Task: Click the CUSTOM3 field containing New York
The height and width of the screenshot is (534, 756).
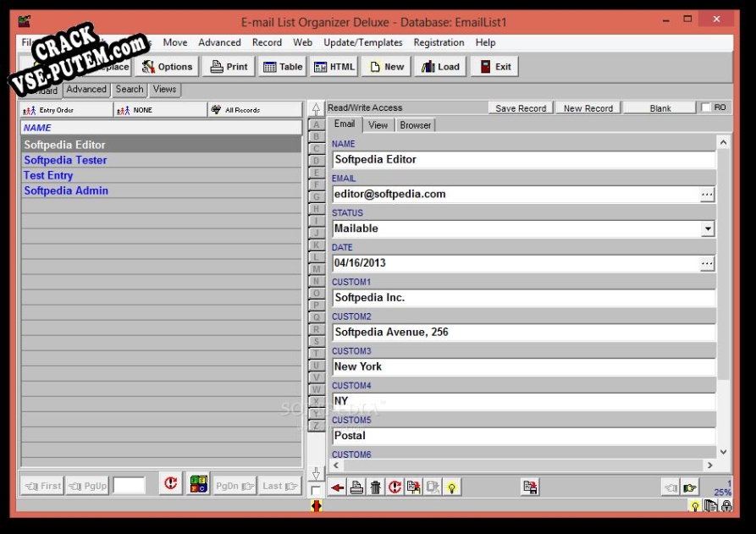Action: [524, 366]
